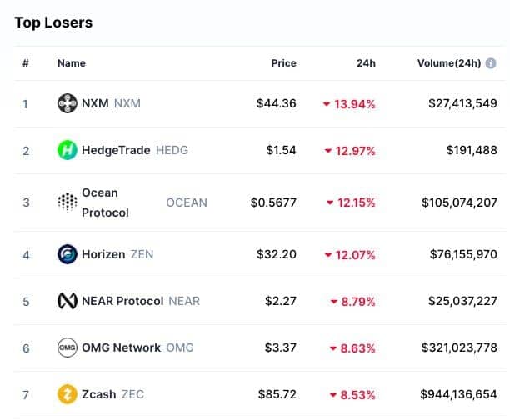Sort by Volume(24h) column header
The height and width of the screenshot is (420, 510).
point(449,63)
